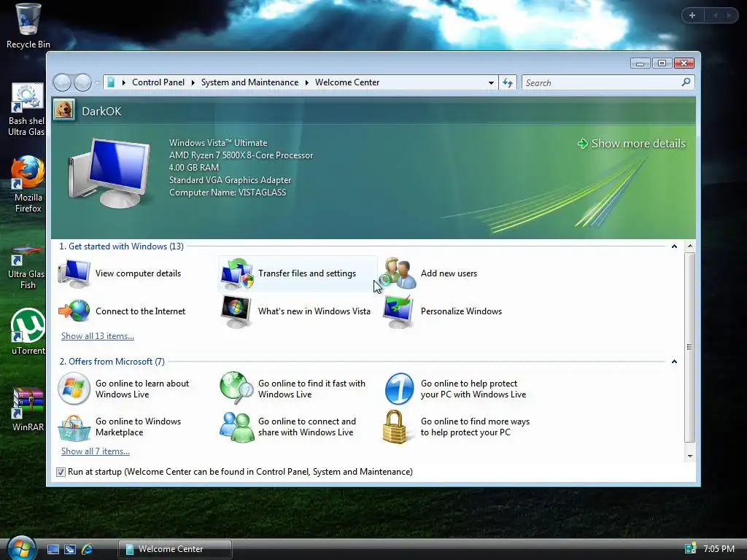Collapse the Offers from Microsoft section
Image resolution: width=747 pixels, height=560 pixels.
pyautogui.click(x=674, y=362)
